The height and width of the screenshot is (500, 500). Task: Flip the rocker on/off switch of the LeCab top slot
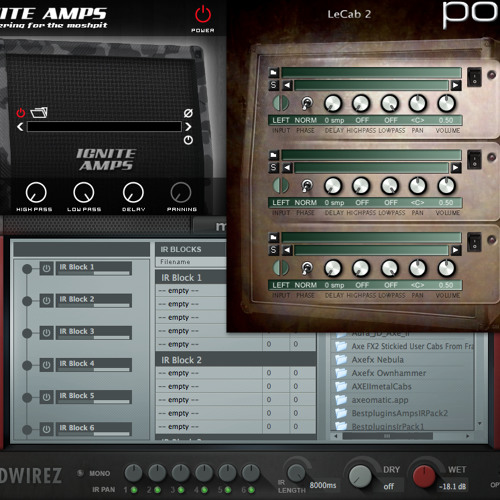click(474, 77)
